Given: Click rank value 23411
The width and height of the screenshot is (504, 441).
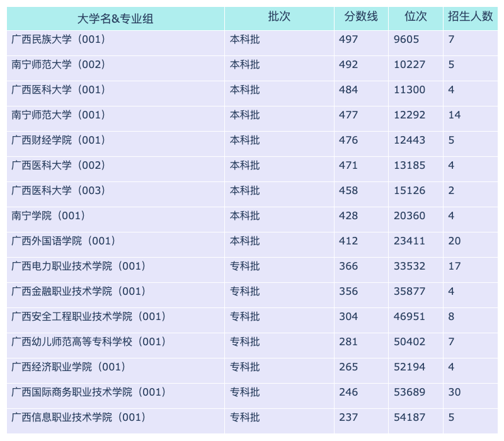Looking at the screenshot, I should pyautogui.click(x=409, y=241).
